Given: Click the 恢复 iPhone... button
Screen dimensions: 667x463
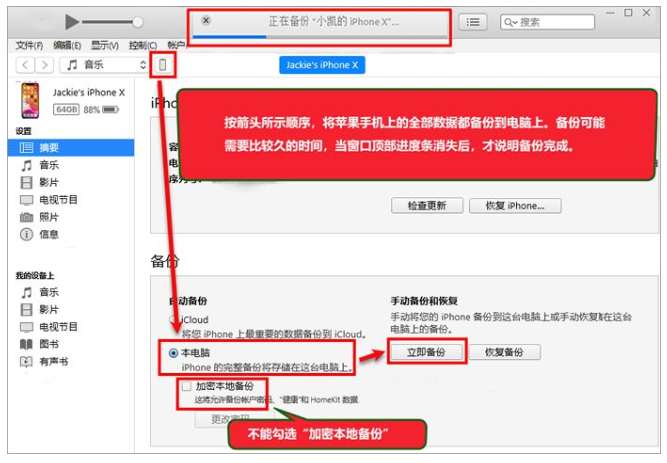Looking at the screenshot, I should (515, 206).
